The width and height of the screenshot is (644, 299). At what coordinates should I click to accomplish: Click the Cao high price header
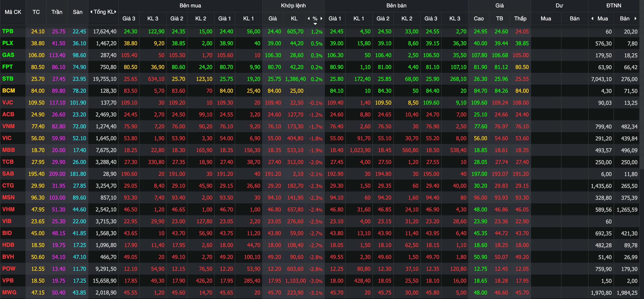tap(478, 18)
